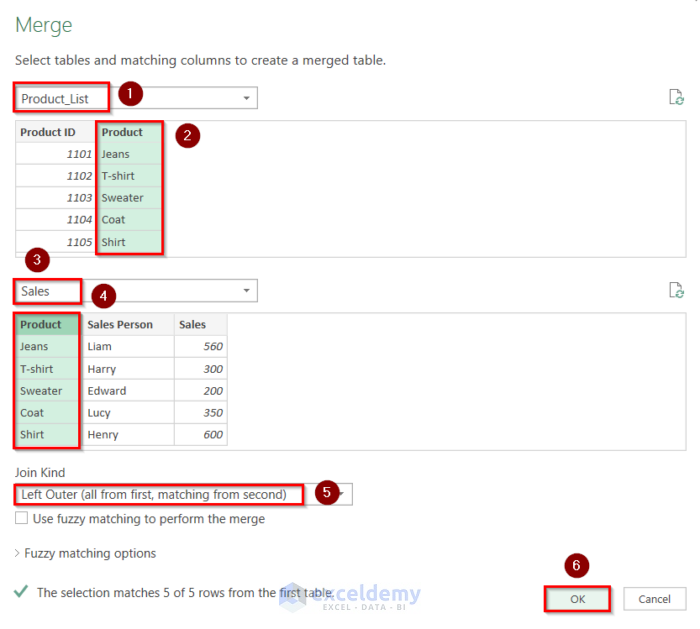Screen dimensions: 700x629
Task: Click Jeans in the Product_List table
Action: click(x=129, y=154)
